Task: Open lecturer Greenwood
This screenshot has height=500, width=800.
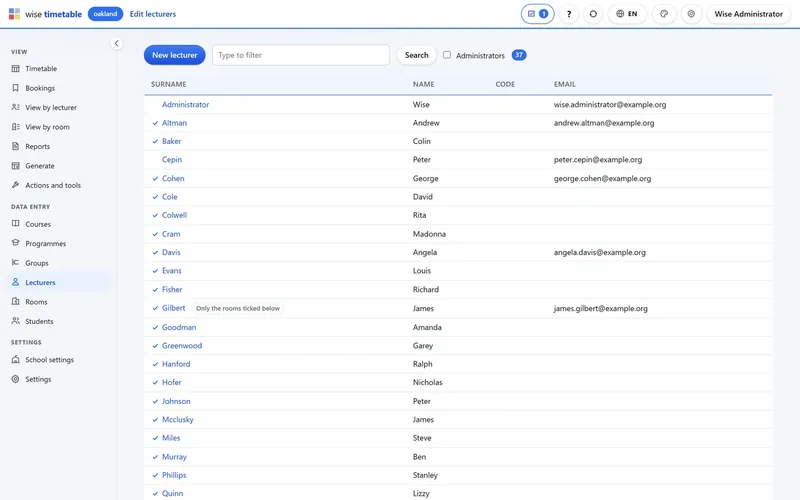Action: pyautogui.click(x=182, y=346)
